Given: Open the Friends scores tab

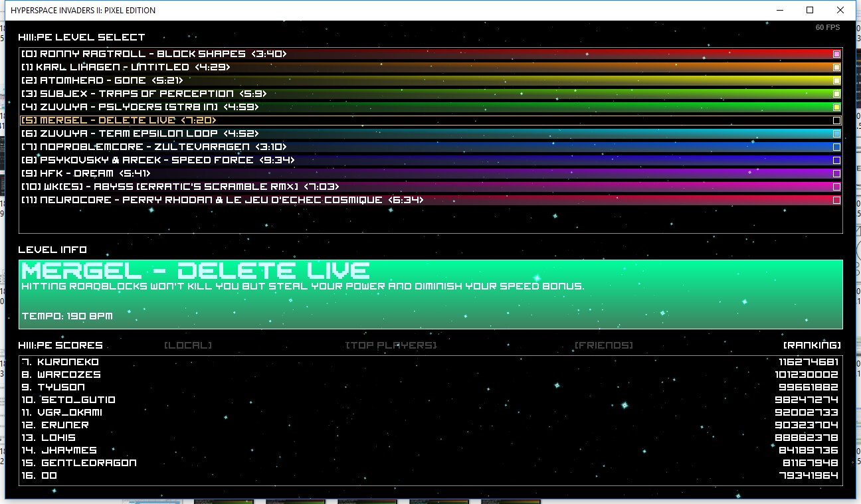Looking at the screenshot, I should tap(603, 345).
